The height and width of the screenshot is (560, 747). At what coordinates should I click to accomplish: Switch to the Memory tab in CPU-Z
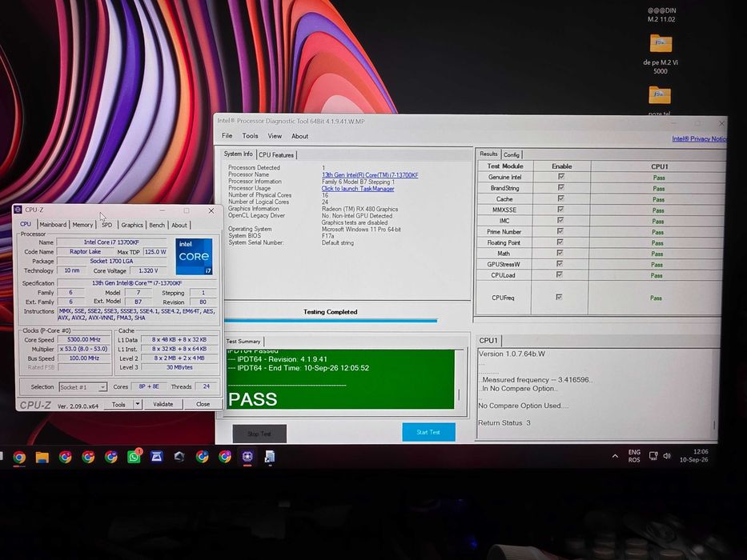coord(82,225)
